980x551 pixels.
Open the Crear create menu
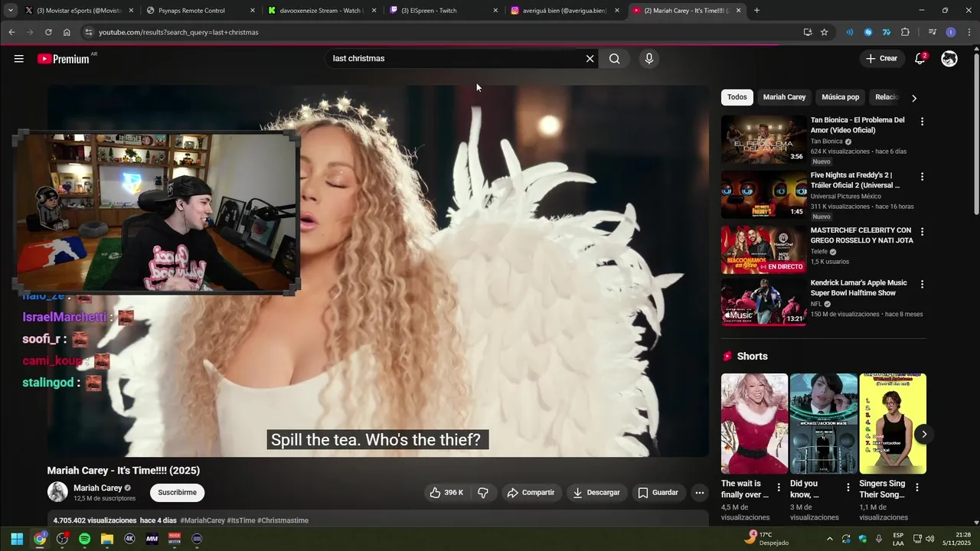[881, 58]
